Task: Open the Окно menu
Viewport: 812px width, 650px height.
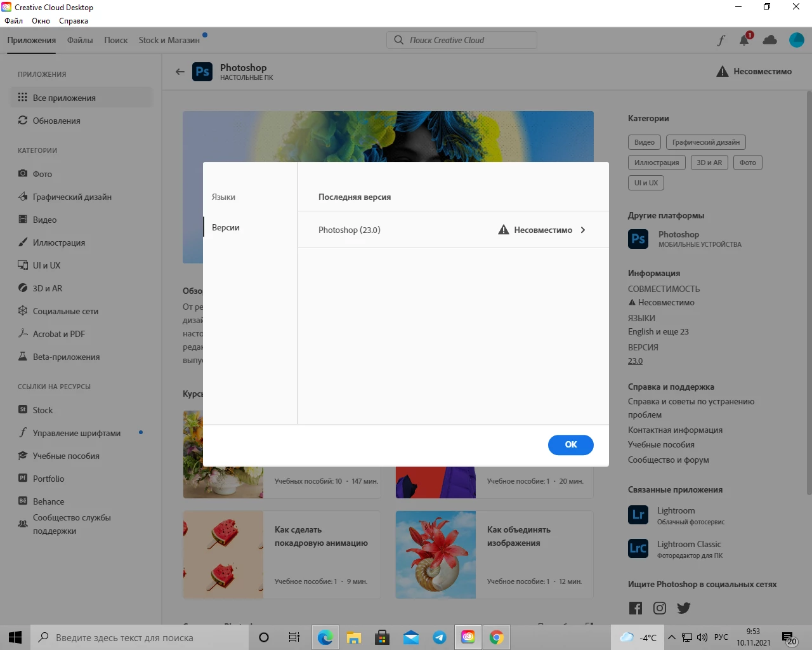Action: point(41,21)
